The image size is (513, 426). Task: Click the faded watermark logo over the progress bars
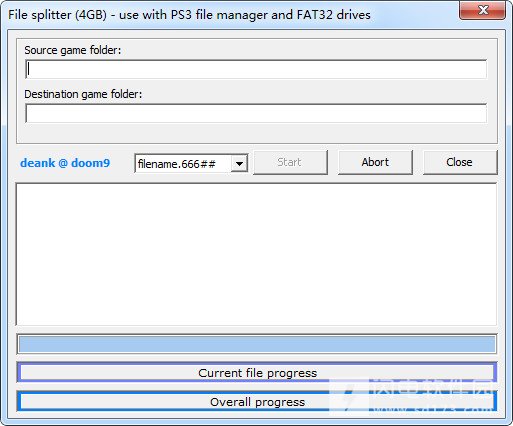(x=413, y=395)
